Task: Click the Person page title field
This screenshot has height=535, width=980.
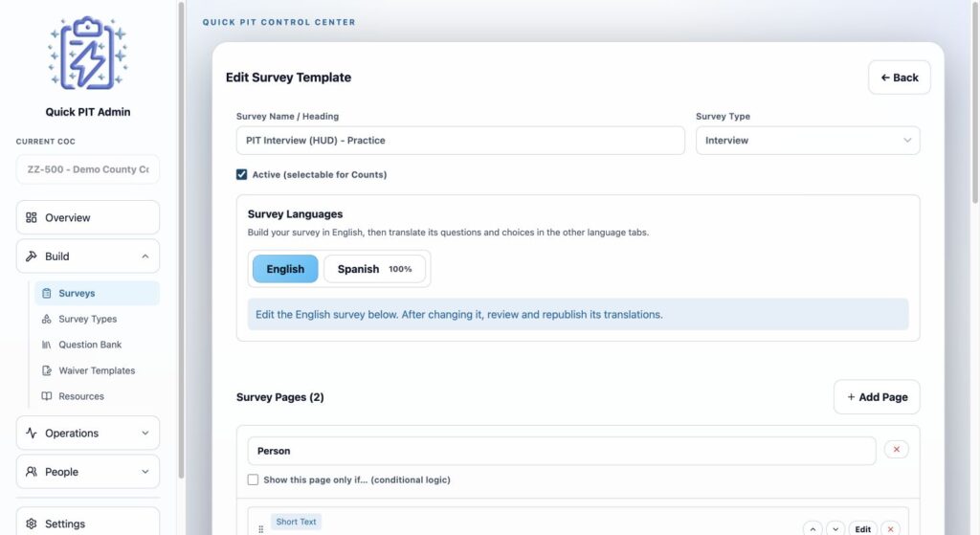Action: click(x=562, y=451)
